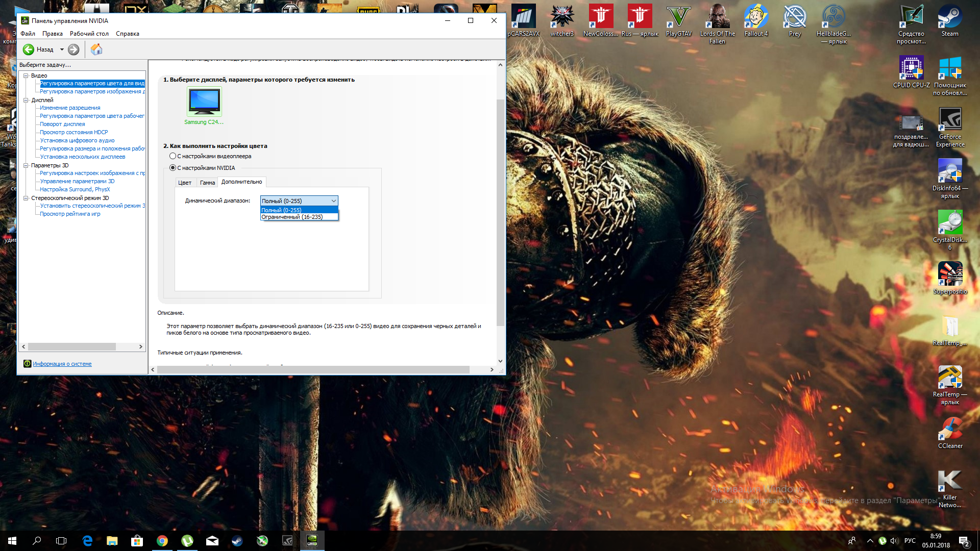This screenshot has width=980, height=551.
Task: Select the Samsung C24 display thumbnail
Action: coord(204,102)
